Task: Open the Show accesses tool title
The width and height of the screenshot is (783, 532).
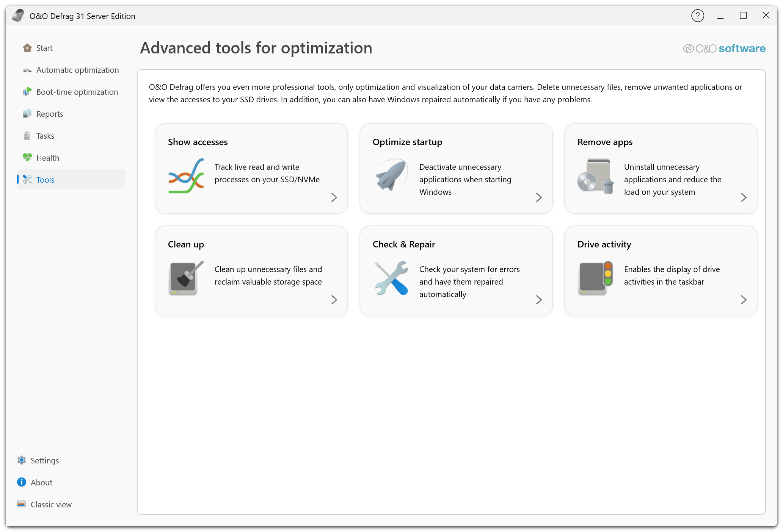Action: (x=198, y=142)
